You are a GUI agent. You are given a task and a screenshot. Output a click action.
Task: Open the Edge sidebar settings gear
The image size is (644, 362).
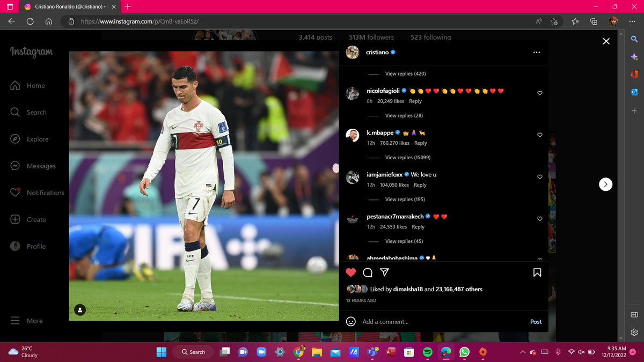(x=634, y=332)
